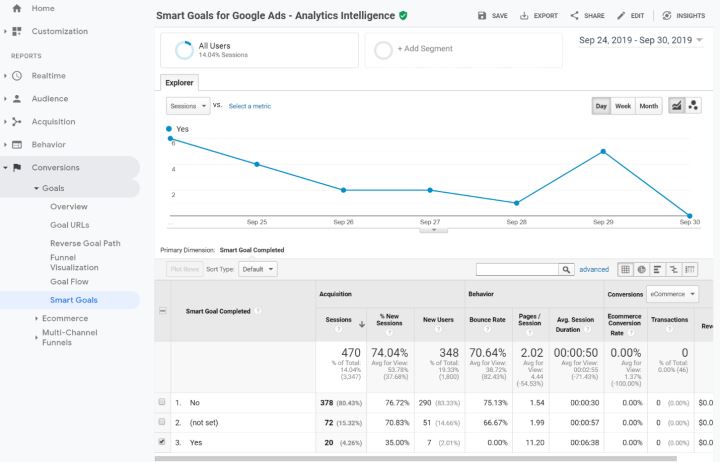
Task: Click into the table search field
Action: tap(517, 270)
